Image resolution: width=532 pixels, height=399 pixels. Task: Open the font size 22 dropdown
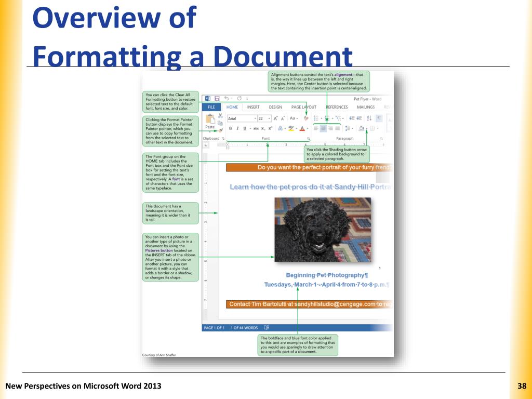269,118
